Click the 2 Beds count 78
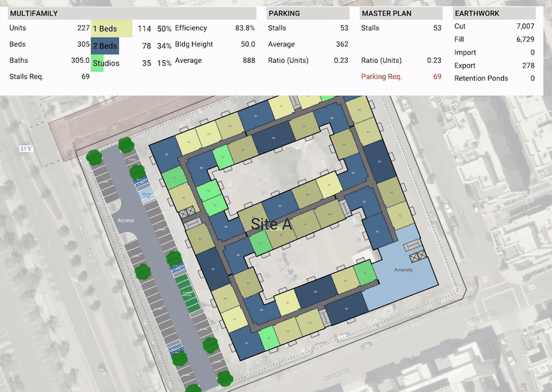The height and width of the screenshot is (392, 552). coord(147,46)
